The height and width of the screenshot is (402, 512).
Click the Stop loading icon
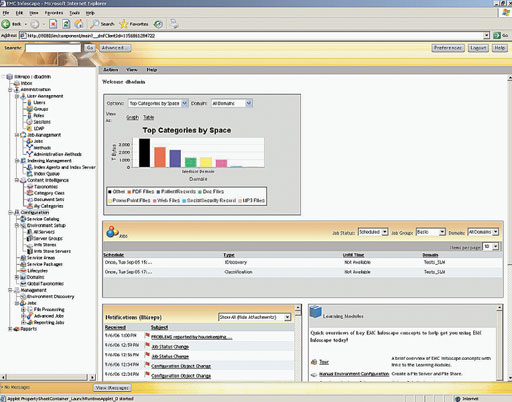coord(53,24)
